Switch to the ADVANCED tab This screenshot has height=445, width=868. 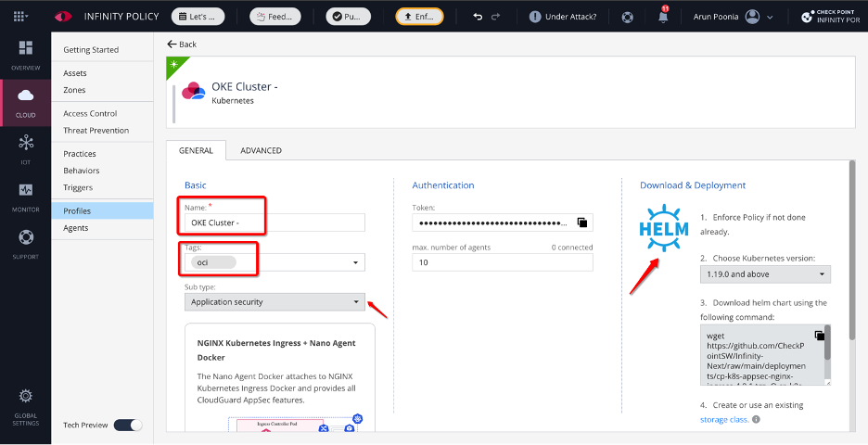(x=261, y=150)
